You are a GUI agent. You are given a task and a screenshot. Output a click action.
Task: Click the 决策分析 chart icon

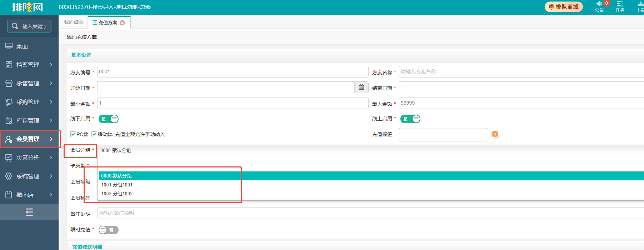9,157
